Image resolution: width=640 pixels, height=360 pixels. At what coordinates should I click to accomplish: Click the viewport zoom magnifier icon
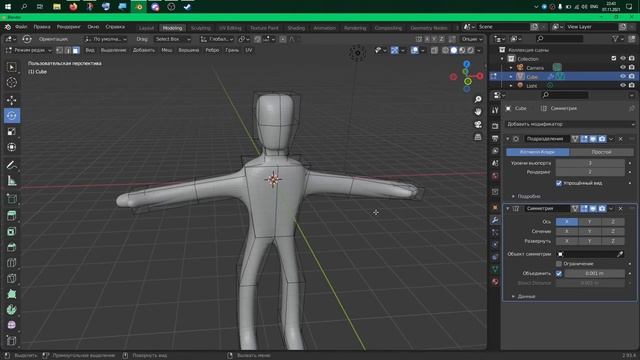pos(478,99)
